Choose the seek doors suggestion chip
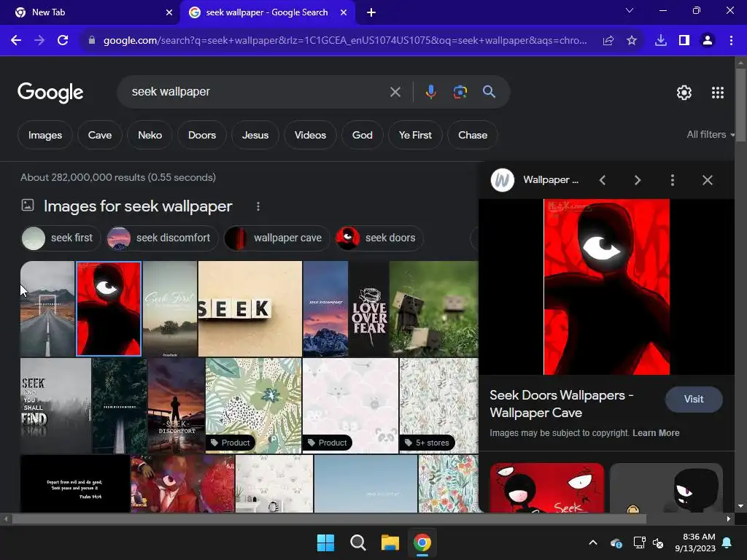Viewport: 747px width, 560px height. point(379,238)
